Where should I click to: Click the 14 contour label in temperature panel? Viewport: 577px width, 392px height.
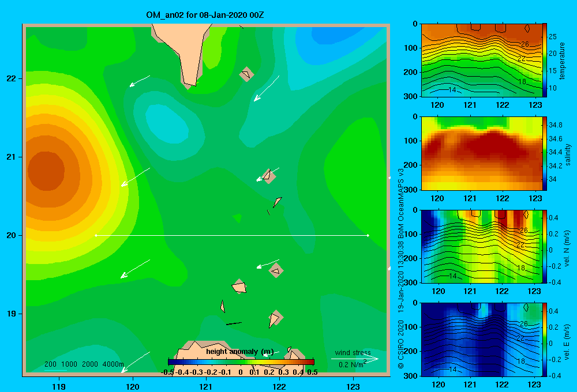click(x=452, y=89)
